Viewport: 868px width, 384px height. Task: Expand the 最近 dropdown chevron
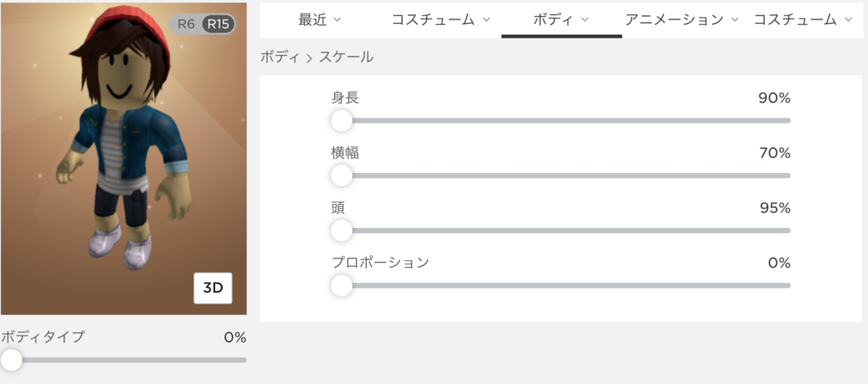pyautogui.click(x=337, y=19)
